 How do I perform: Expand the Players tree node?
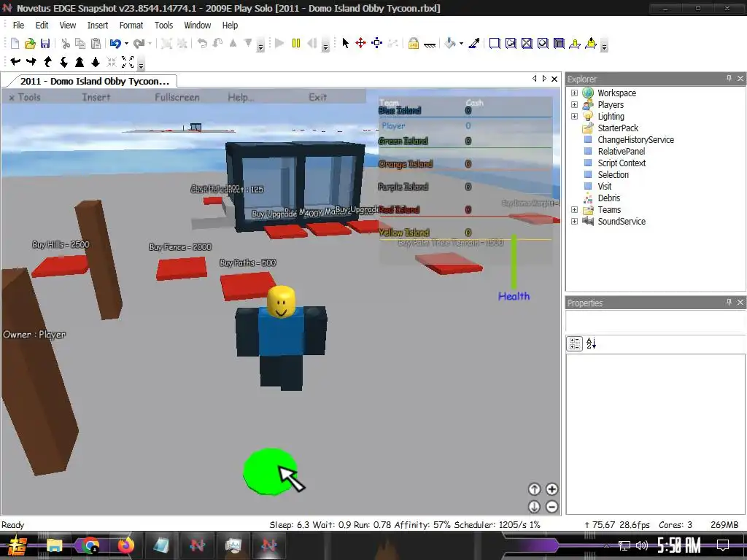click(x=575, y=105)
